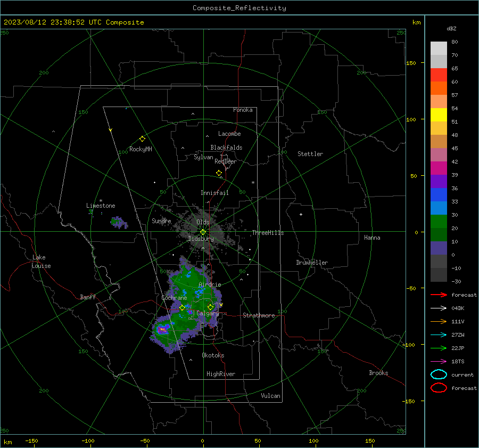The width and height of the screenshot is (479, 448).
Task: Click the Drumheller city label
Action: [312, 263]
